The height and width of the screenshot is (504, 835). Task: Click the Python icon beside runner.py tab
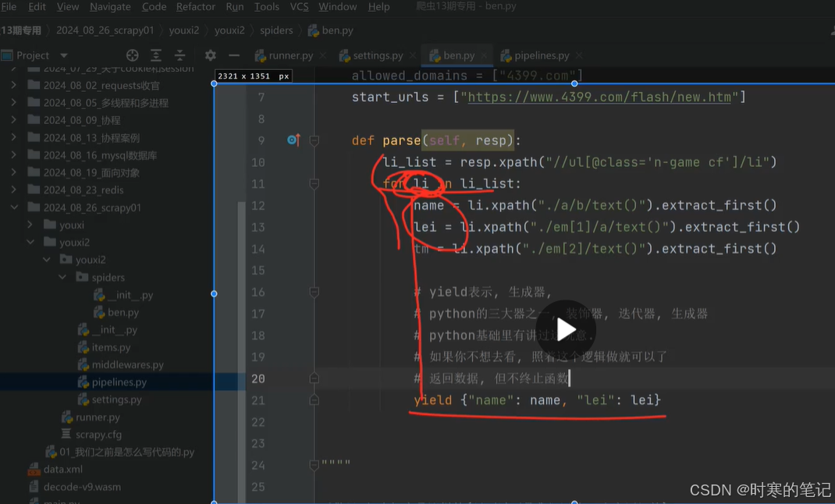[x=261, y=55]
